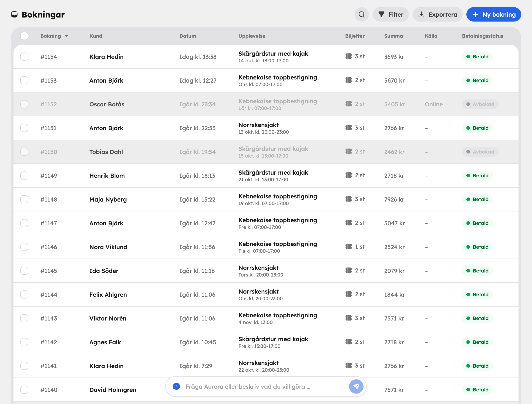This screenshot has width=532, height=404.
Task: Click the Aurora assistant send arrow
Action: pyautogui.click(x=356, y=386)
